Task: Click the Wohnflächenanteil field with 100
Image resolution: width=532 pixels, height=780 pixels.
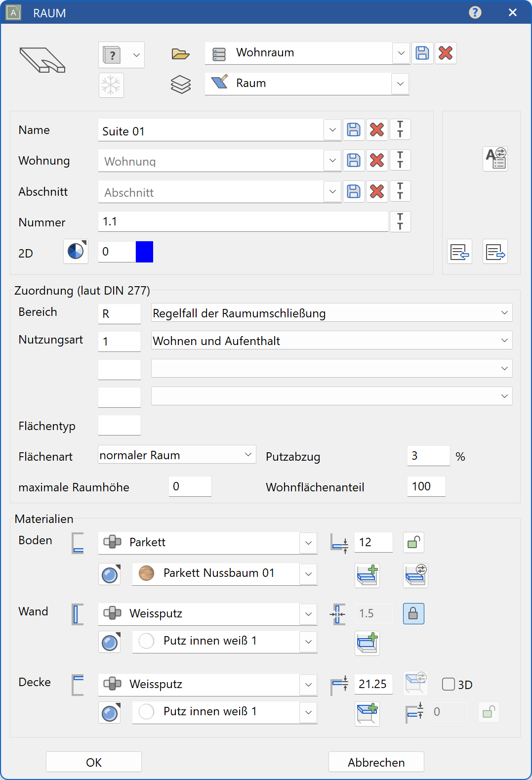Action: click(x=426, y=486)
